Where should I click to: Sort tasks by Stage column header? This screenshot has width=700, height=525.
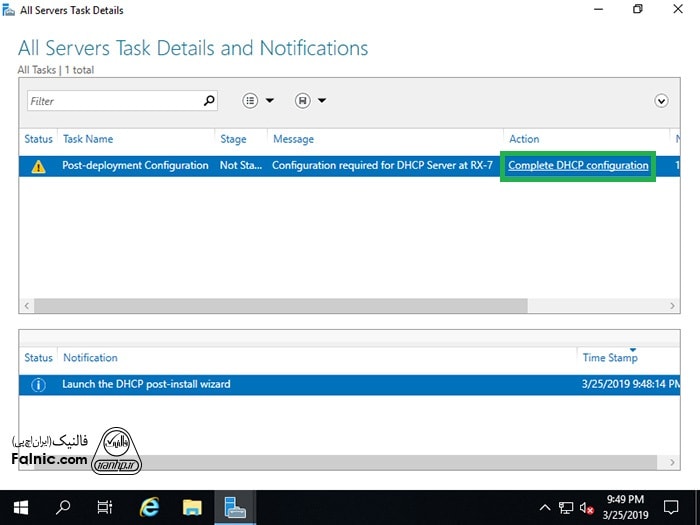pyautogui.click(x=233, y=139)
